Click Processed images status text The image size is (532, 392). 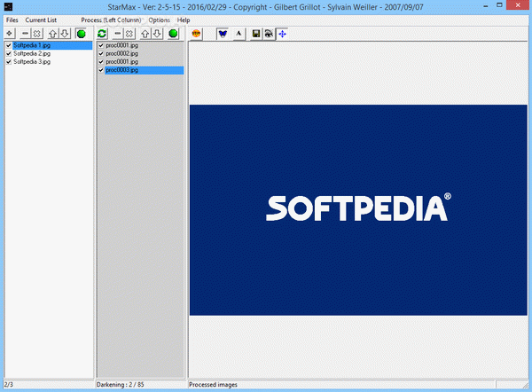[x=213, y=385]
